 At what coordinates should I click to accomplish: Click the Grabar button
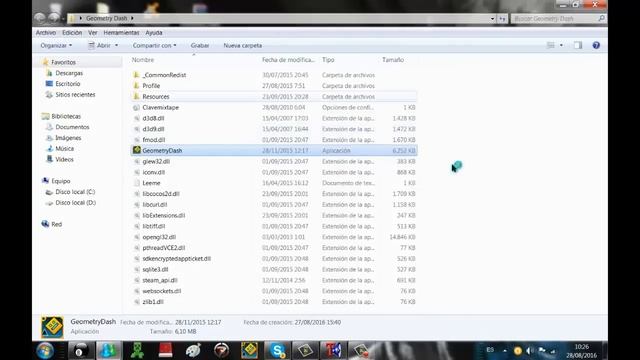[x=200, y=45]
